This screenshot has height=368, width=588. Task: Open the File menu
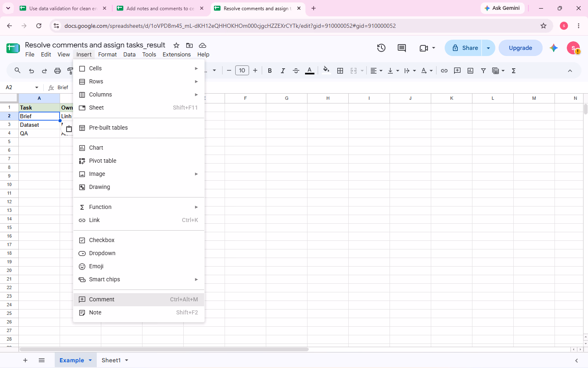point(30,54)
